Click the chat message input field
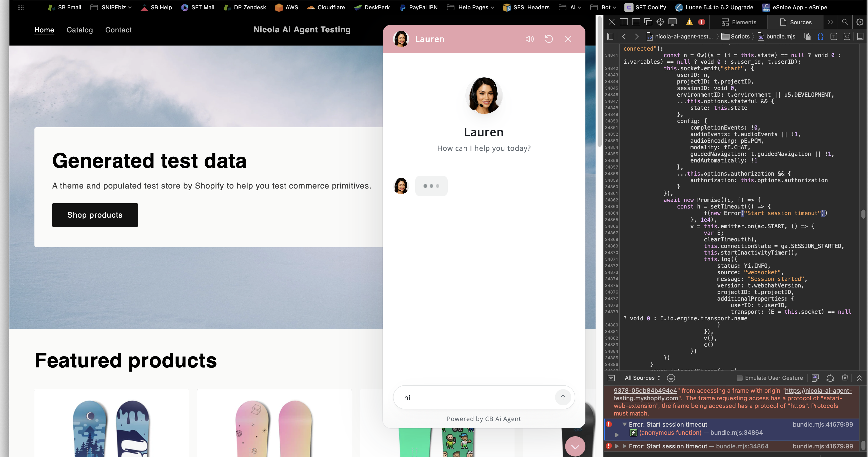The width and height of the screenshot is (868, 457). tap(472, 397)
